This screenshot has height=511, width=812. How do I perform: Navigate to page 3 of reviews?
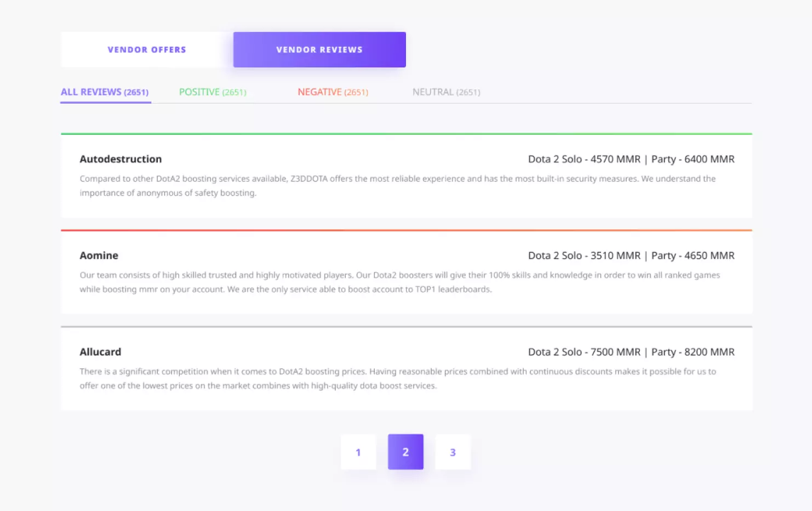tap(453, 452)
